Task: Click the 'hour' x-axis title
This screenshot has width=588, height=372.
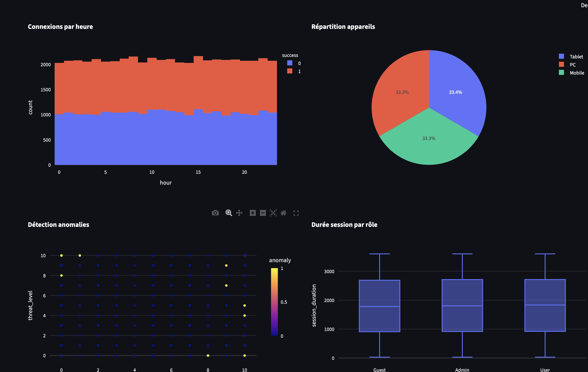Action: pos(166,182)
